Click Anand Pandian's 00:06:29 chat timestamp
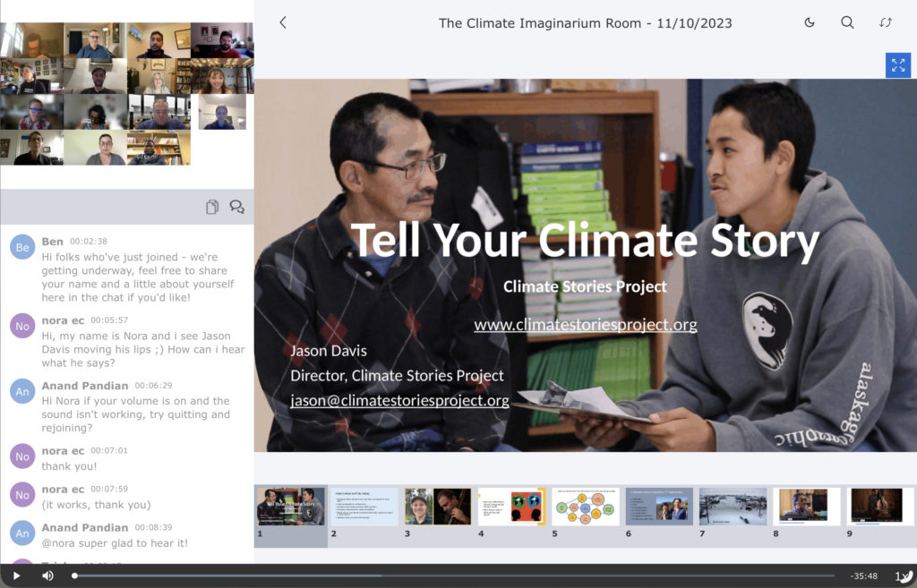 point(153,385)
